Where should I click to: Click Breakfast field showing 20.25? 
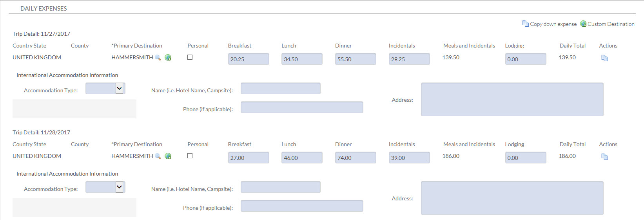pos(249,59)
